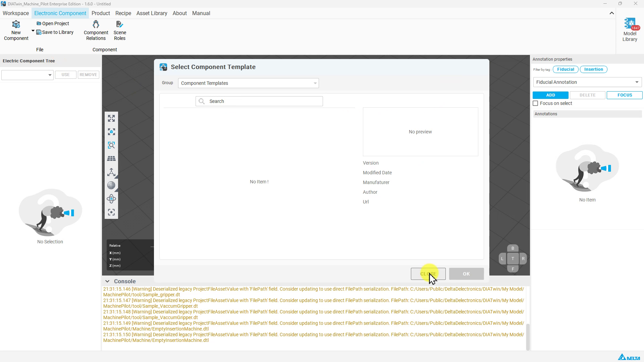Click the Select Component Template dialog icon

tap(163, 67)
